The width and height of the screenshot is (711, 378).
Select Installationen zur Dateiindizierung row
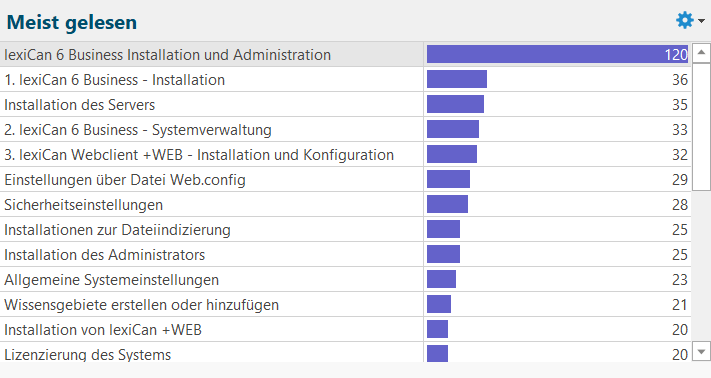click(x=346, y=229)
